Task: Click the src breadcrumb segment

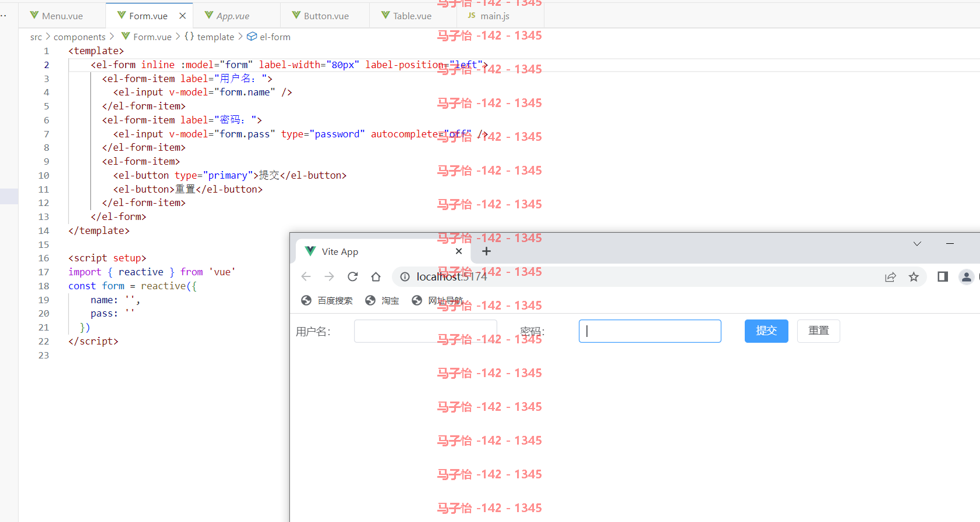Action: click(36, 37)
